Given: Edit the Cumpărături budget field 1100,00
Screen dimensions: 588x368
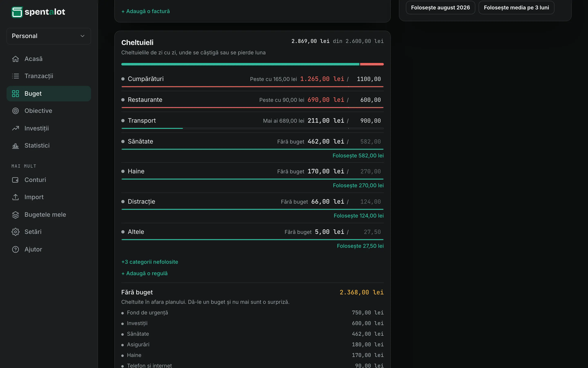Looking at the screenshot, I should click(x=367, y=79).
